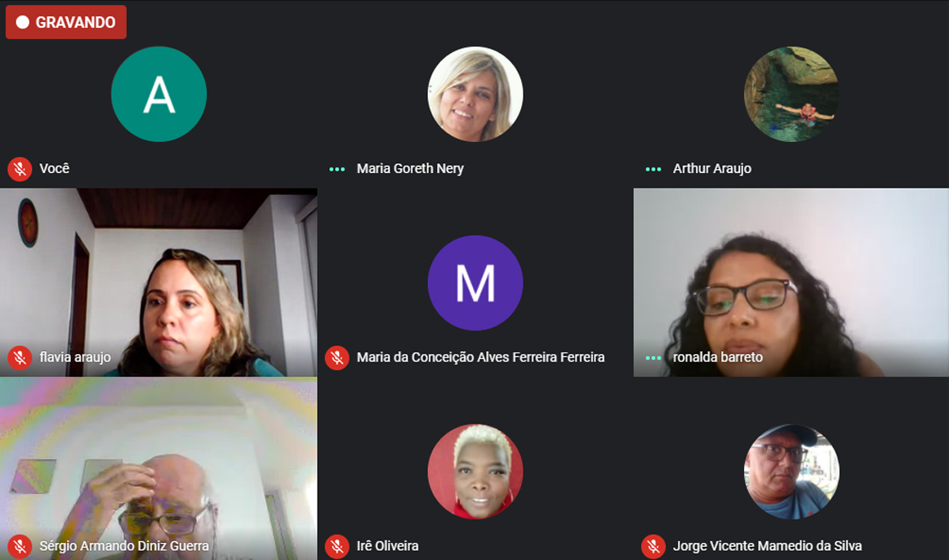Click the muted microphone icon next to Irê Oliveira

click(337, 547)
